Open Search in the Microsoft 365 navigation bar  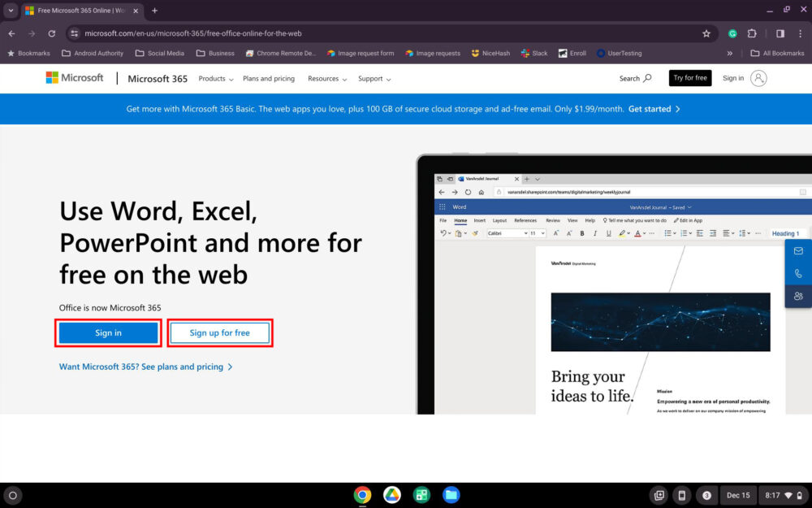coord(634,78)
